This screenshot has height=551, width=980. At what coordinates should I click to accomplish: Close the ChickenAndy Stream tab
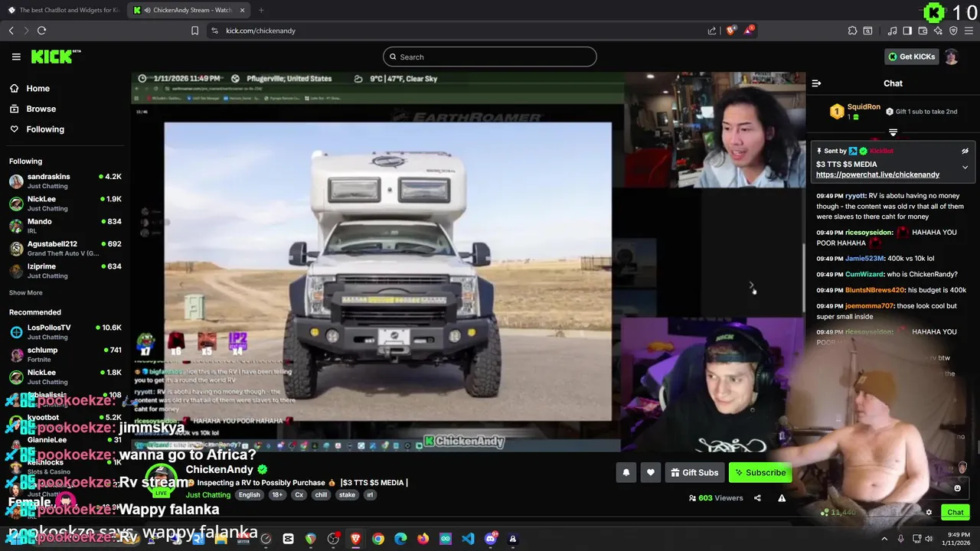click(243, 10)
